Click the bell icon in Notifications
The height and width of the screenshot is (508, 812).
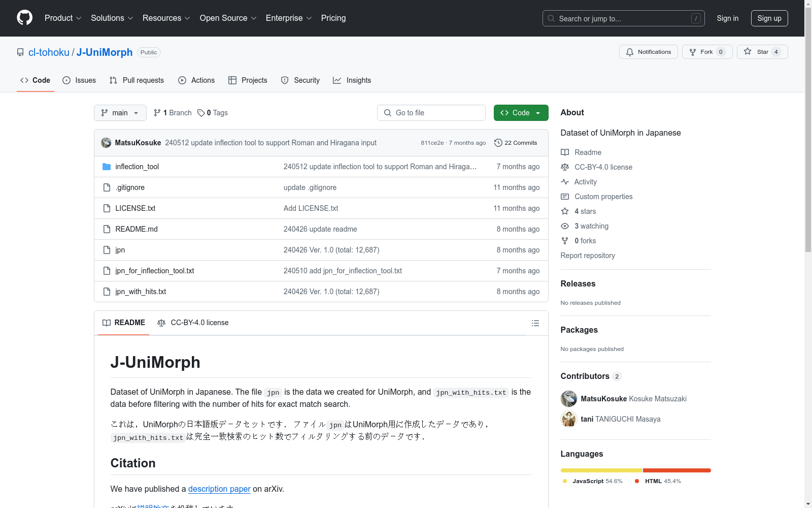[x=630, y=52]
